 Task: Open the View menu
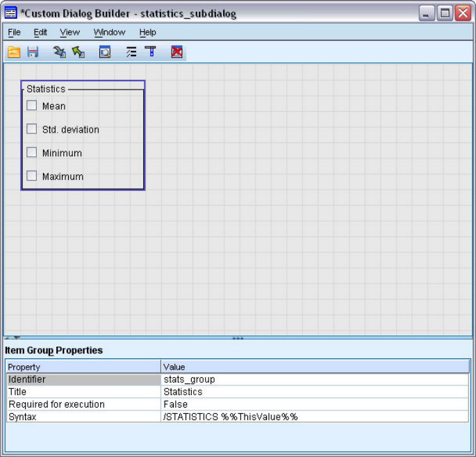pyautogui.click(x=69, y=32)
